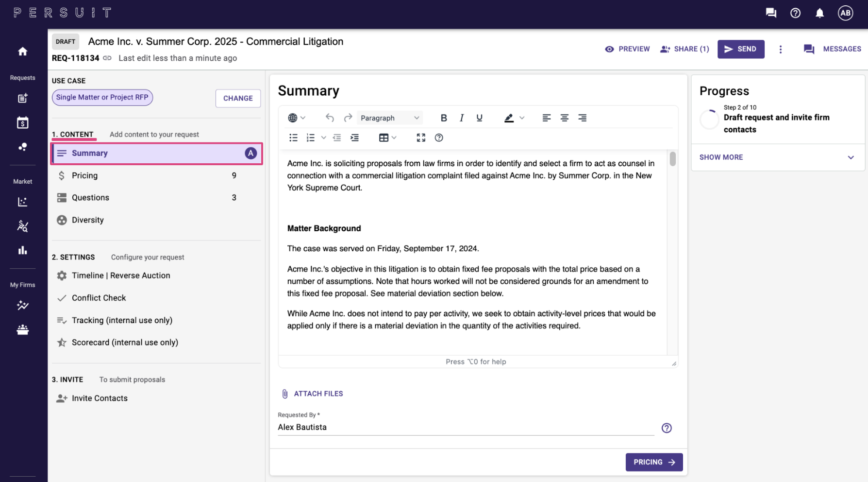Open notifications bell
Image resolution: width=868 pixels, height=482 pixels.
pyautogui.click(x=819, y=13)
